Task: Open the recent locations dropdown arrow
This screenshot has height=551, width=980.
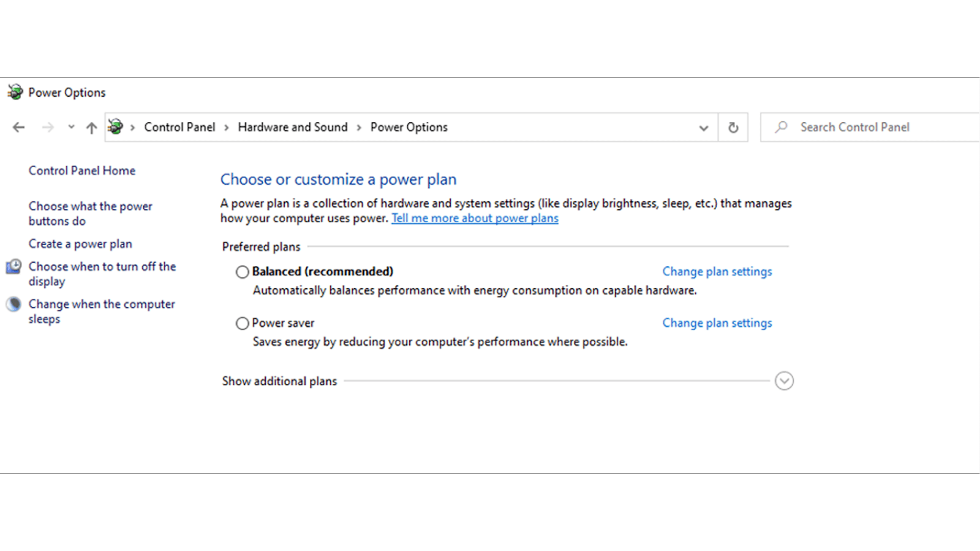Action: pos(71,127)
